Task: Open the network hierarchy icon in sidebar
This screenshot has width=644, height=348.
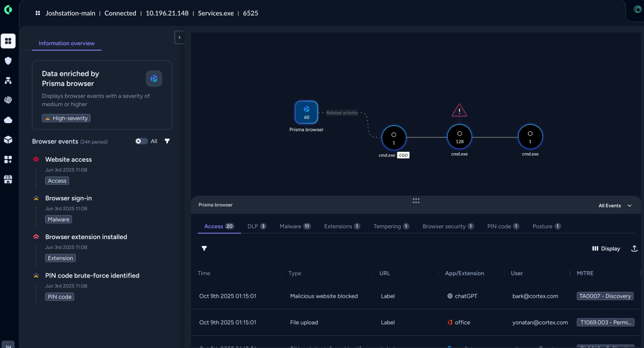Action: (8, 80)
